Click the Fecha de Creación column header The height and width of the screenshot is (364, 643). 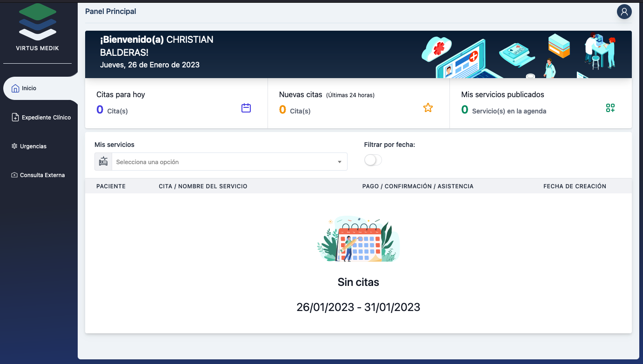pyautogui.click(x=575, y=186)
